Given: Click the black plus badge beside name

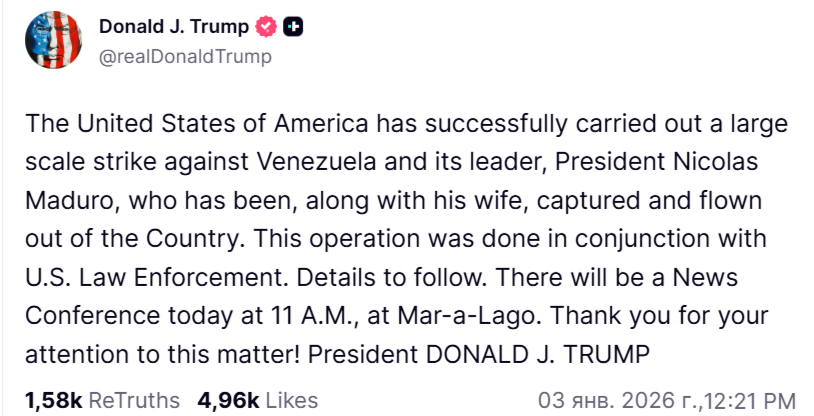Looking at the screenshot, I should (293, 29).
